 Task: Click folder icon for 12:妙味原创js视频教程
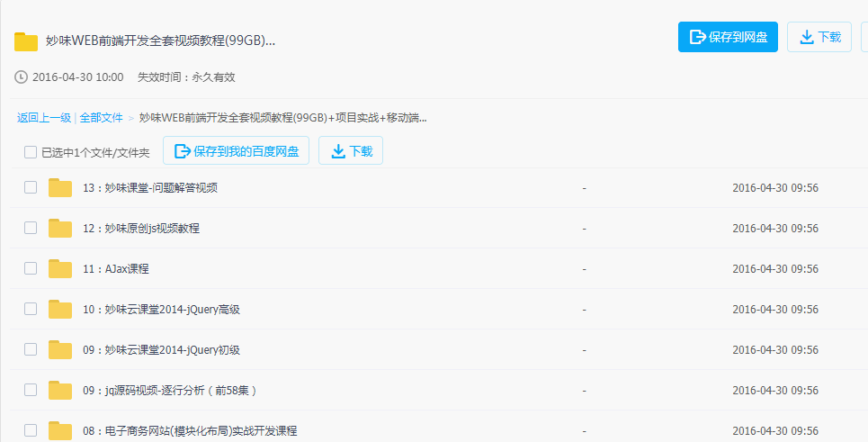(x=59, y=228)
